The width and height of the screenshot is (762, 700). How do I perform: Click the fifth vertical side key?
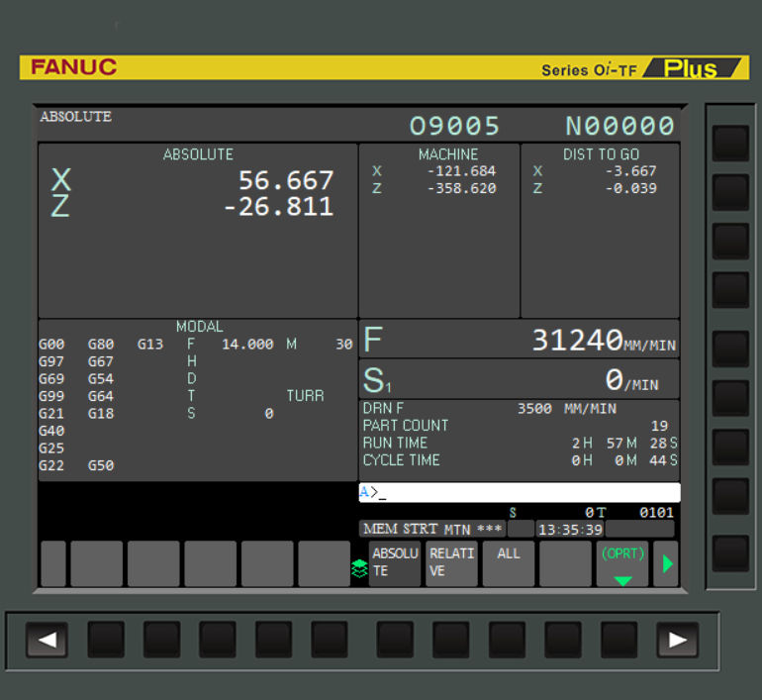(x=730, y=349)
